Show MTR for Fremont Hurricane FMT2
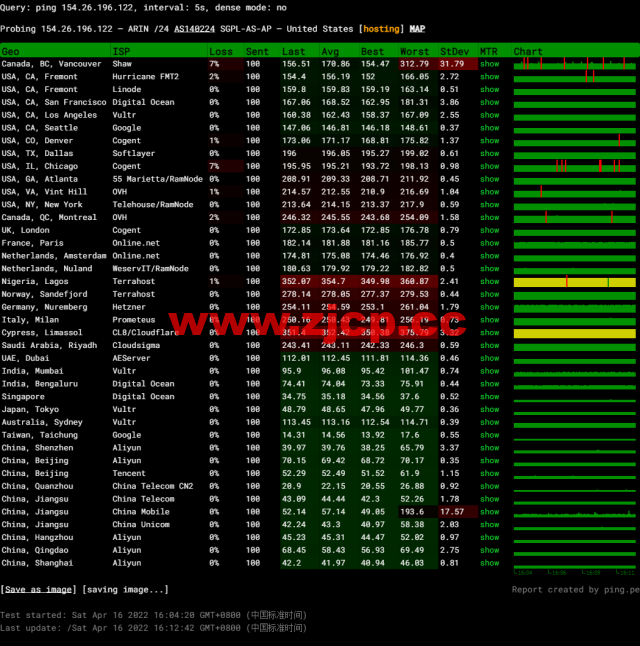Image resolution: width=640 pixels, height=646 pixels. (490, 77)
